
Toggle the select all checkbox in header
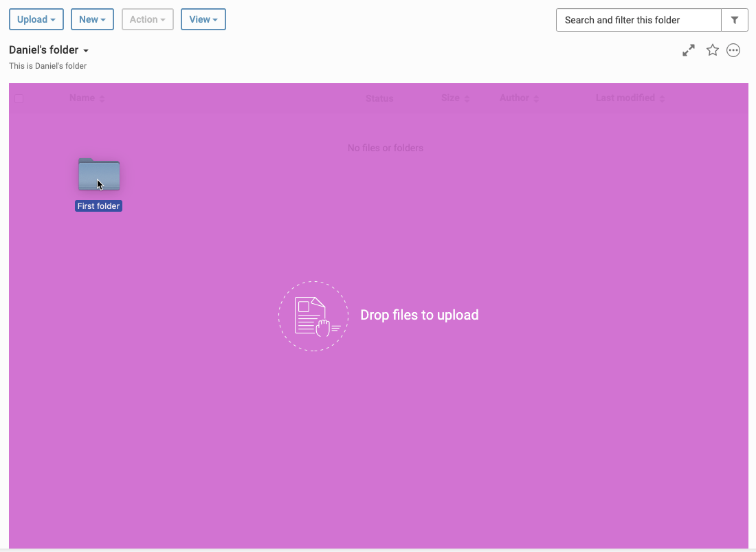click(19, 98)
